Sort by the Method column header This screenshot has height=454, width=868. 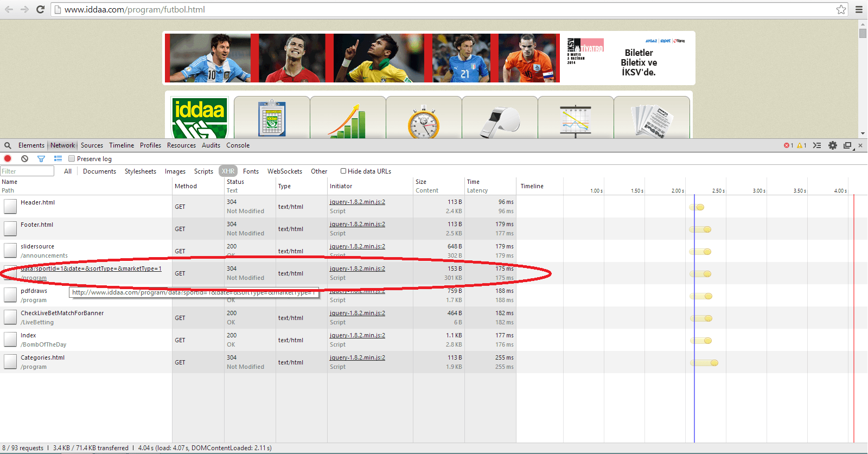point(198,186)
